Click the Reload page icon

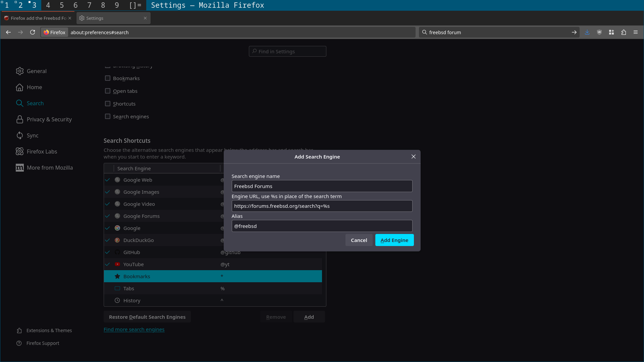(x=33, y=32)
